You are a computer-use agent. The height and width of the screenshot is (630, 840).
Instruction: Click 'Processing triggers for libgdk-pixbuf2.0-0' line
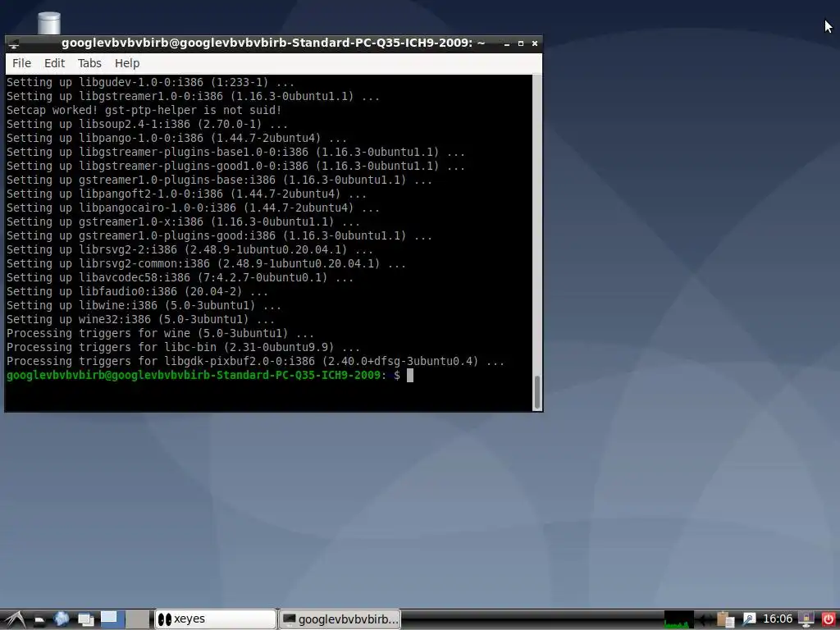coord(255,362)
